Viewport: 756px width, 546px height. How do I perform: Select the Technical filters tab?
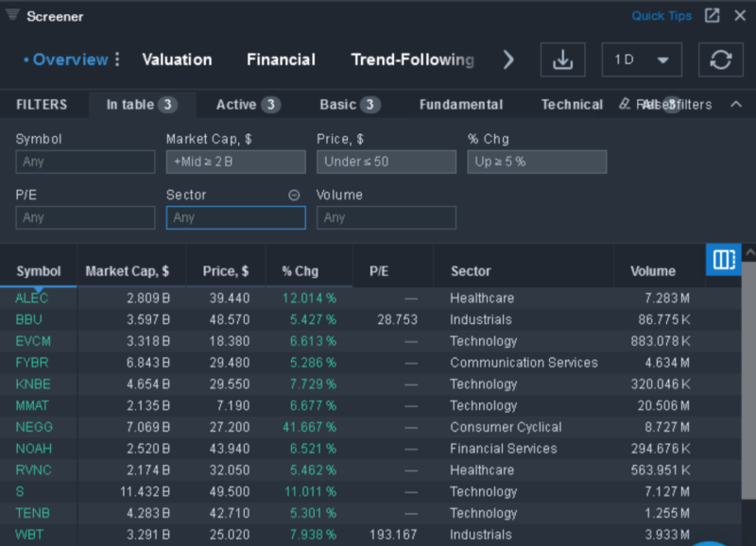(x=572, y=105)
